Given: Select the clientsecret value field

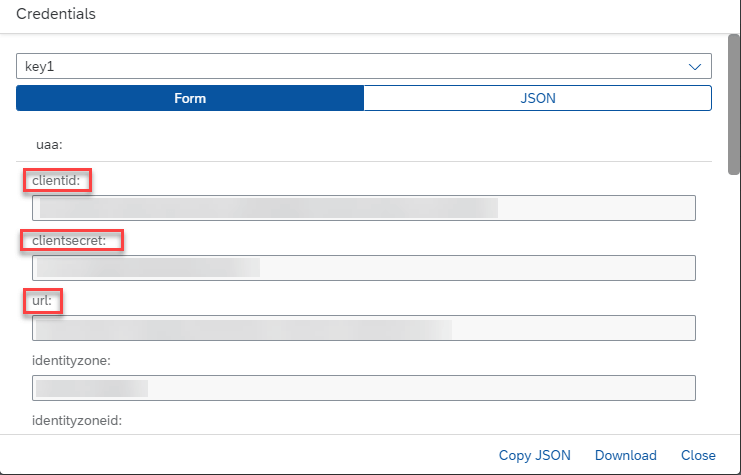Looking at the screenshot, I should click(363, 268).
